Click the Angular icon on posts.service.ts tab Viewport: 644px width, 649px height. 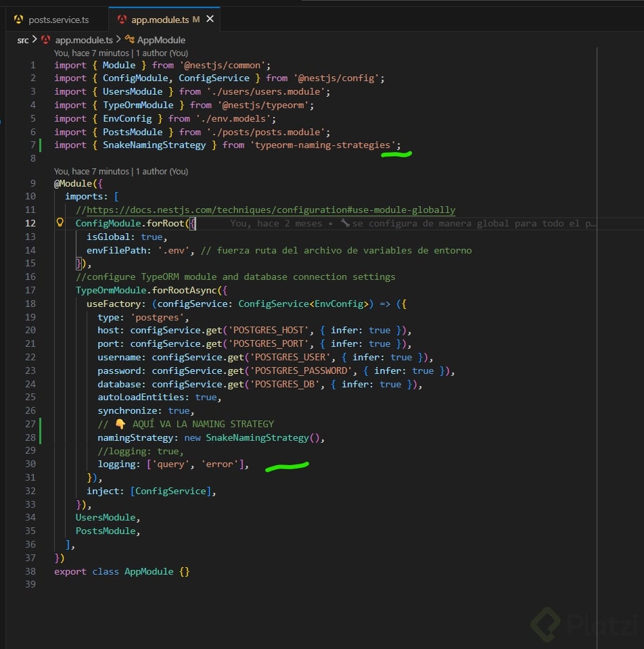19,20
